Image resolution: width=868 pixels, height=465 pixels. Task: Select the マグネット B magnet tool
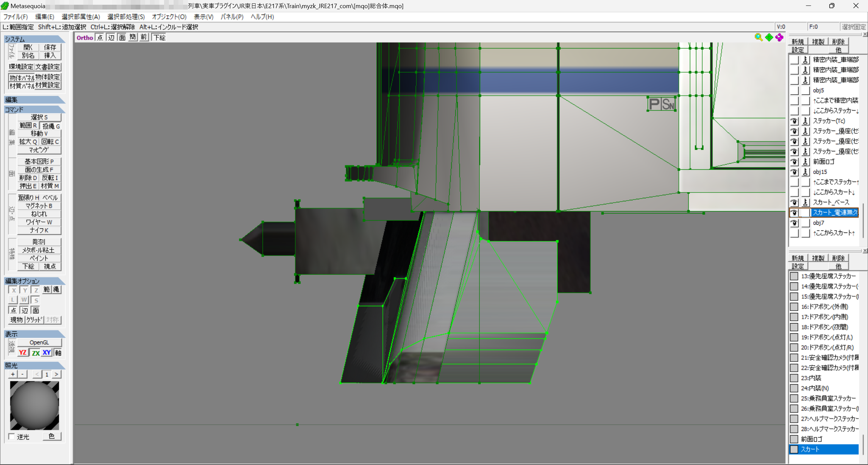(x=39, y=206)
